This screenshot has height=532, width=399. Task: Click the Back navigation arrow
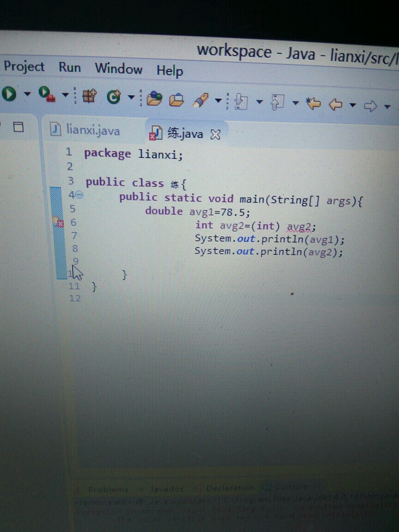coord(336,104)
